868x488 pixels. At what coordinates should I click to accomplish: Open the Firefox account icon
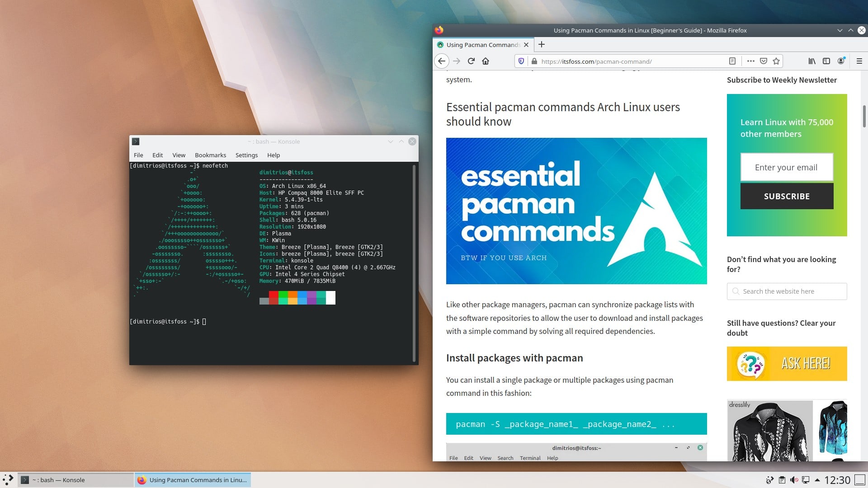841,61
